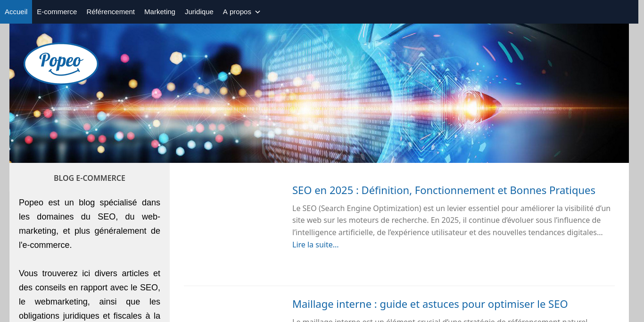
Task: Go to the Accueil home tab
Action: point(16,12)
